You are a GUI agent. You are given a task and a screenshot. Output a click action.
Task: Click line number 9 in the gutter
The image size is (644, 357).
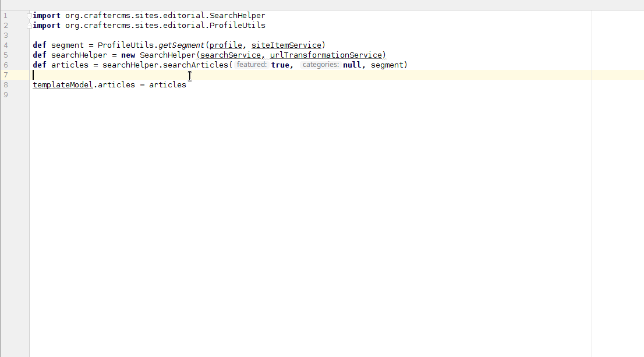(x=6, y=94)
